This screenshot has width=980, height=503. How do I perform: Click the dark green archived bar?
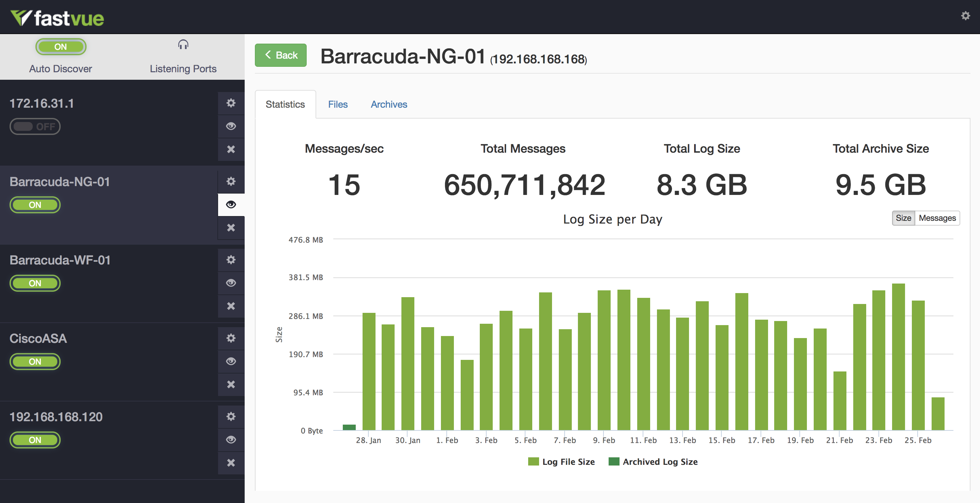pyautogui.click(x=349, y=427)
